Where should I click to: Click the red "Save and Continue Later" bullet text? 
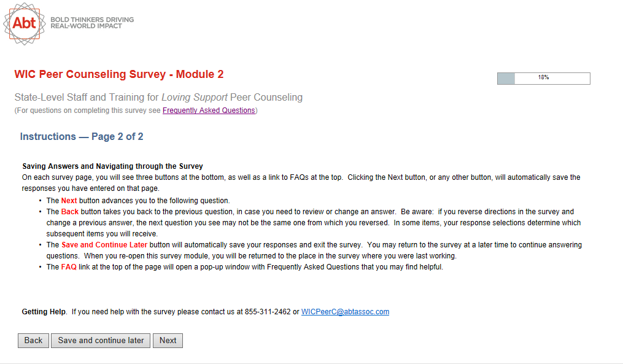click(104, 245)
